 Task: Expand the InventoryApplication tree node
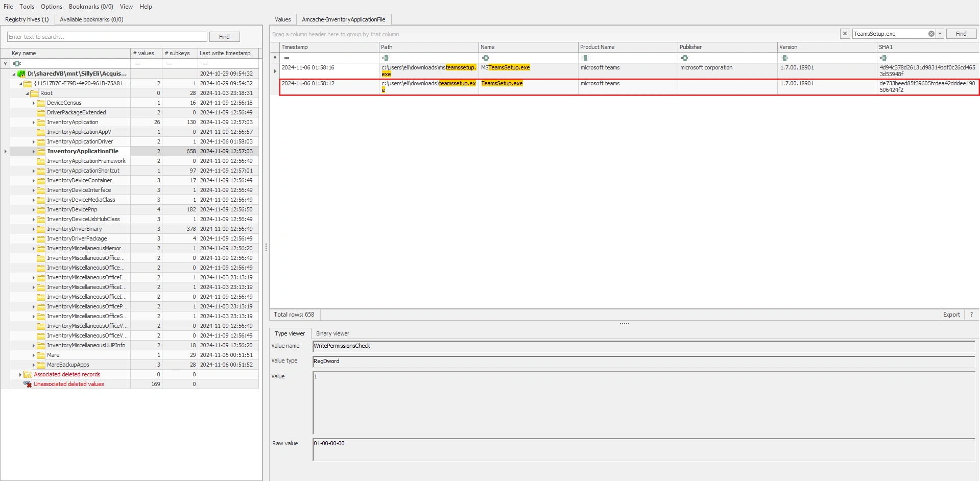33,122
